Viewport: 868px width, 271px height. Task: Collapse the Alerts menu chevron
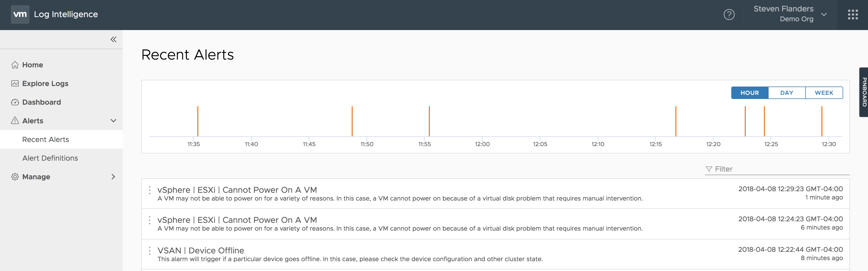coord(114,121)
